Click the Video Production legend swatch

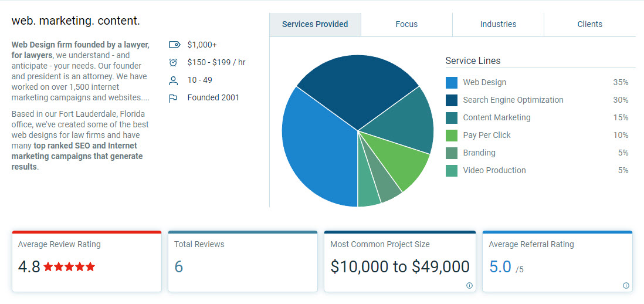click(451, 171)
